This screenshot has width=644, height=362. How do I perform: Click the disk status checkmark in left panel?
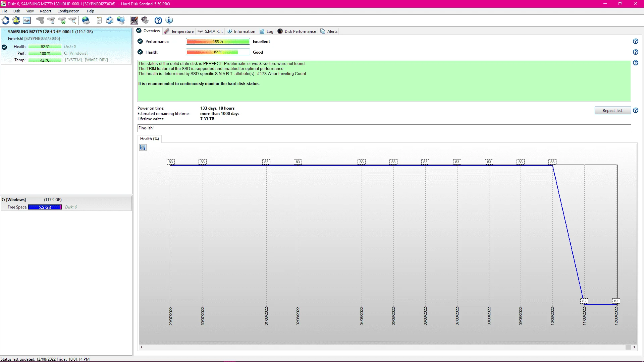(4, 47)
